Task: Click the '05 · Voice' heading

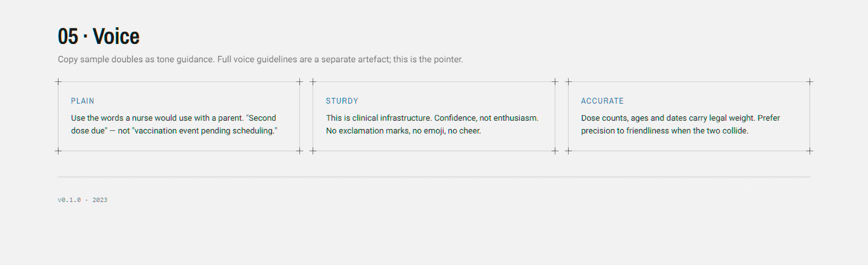Action: coord(99,36)
